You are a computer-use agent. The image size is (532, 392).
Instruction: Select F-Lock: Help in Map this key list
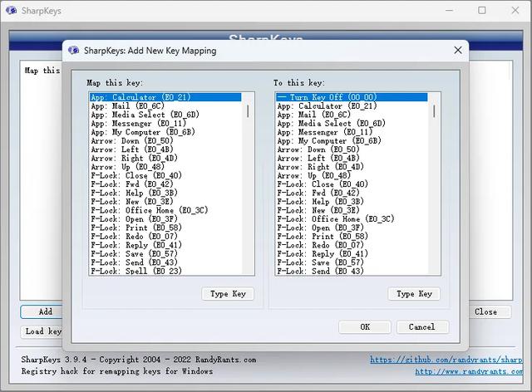[165, 193]
